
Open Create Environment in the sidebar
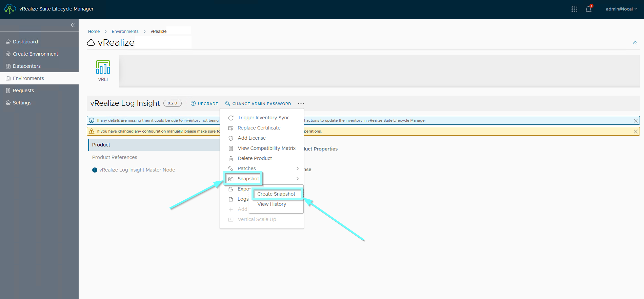point(39,54)
